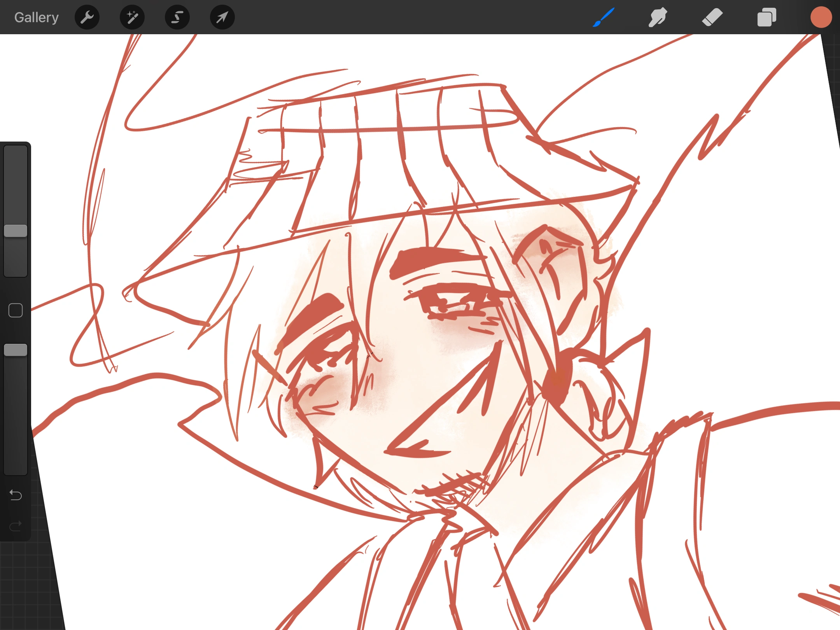Activate the Transform arrow tool
Viewport: 840px width, 630px height.
point(222,17)
